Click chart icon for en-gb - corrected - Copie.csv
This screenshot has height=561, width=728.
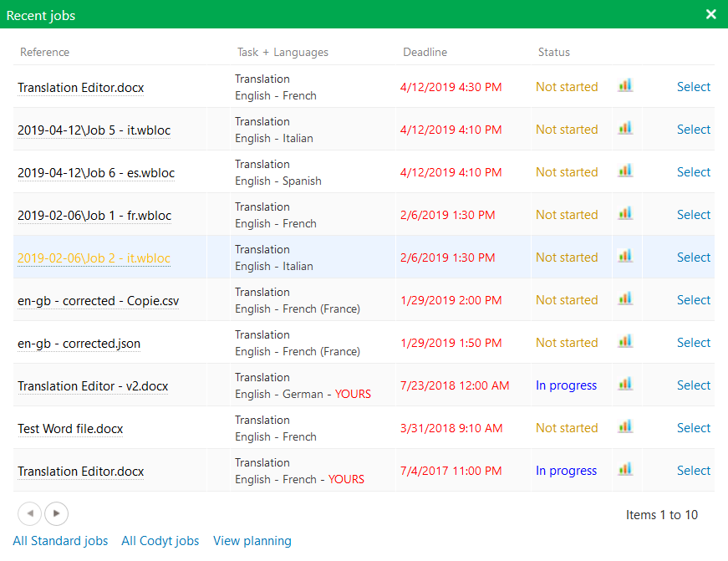coord(624,298)
